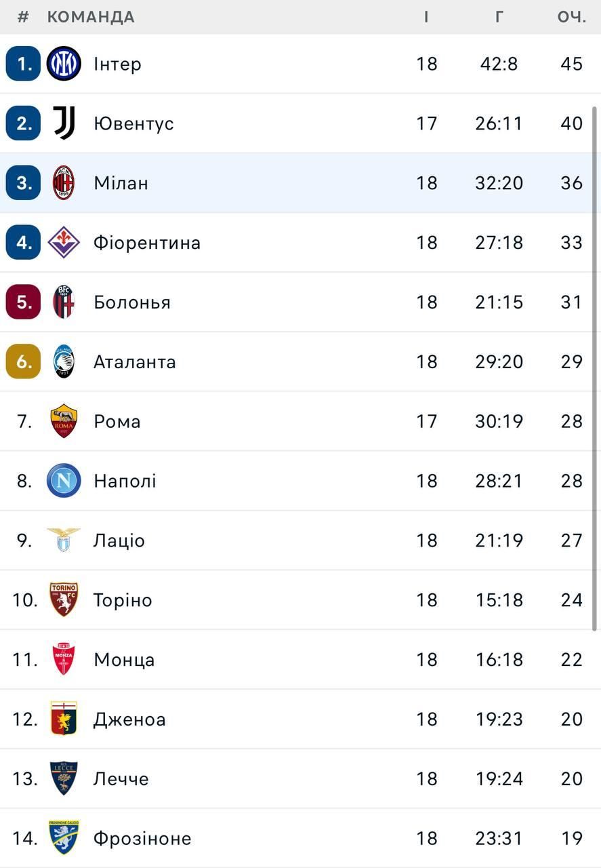Screen dimensions: 601x868
Task: Open the Bologna club crest
Action: click(64, 302)
